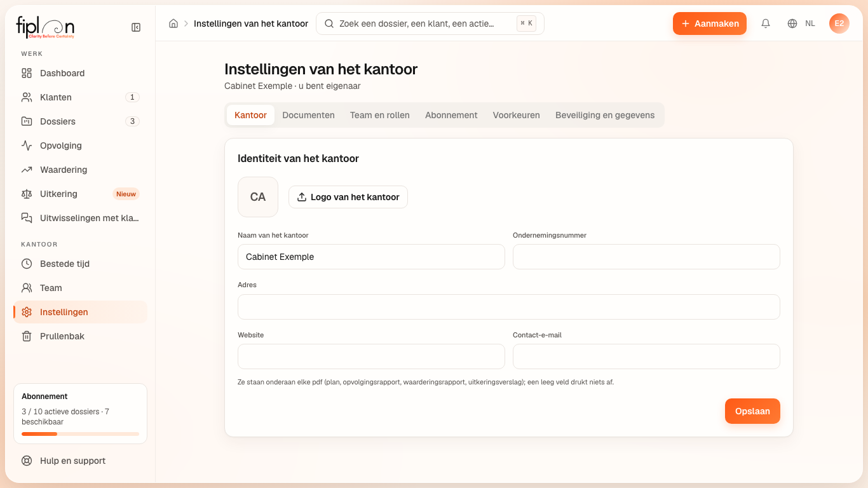The height and width of the screenshot is (488, 868).
Task: Select the Uitkering scales icon
Action: coord(27,194)
